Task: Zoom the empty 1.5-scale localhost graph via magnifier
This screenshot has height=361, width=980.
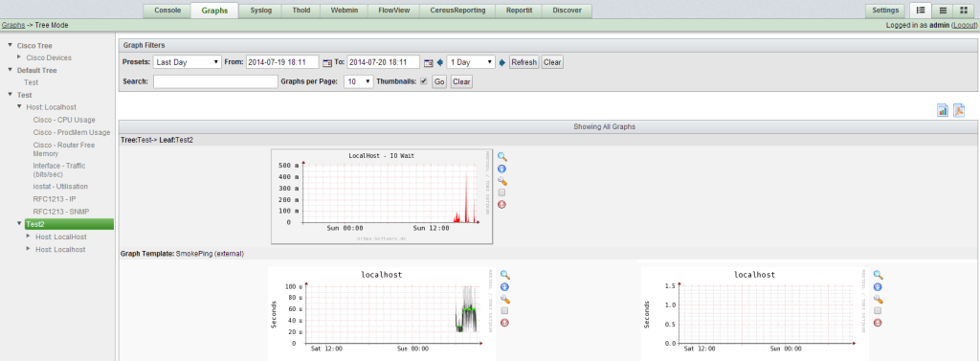Action: click(879, 275)
